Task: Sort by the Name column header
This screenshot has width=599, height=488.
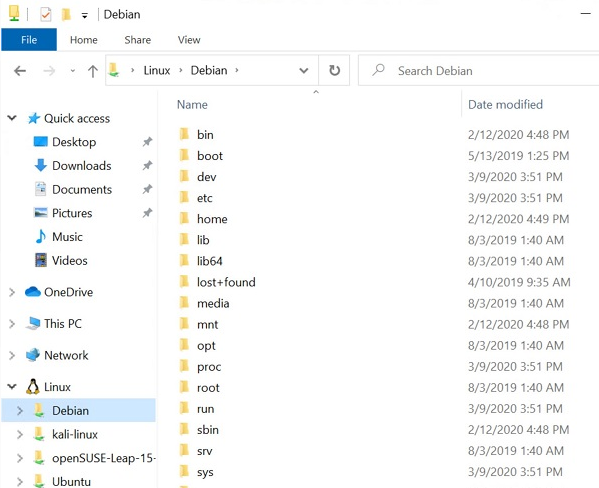Action: tap(192, 104)
